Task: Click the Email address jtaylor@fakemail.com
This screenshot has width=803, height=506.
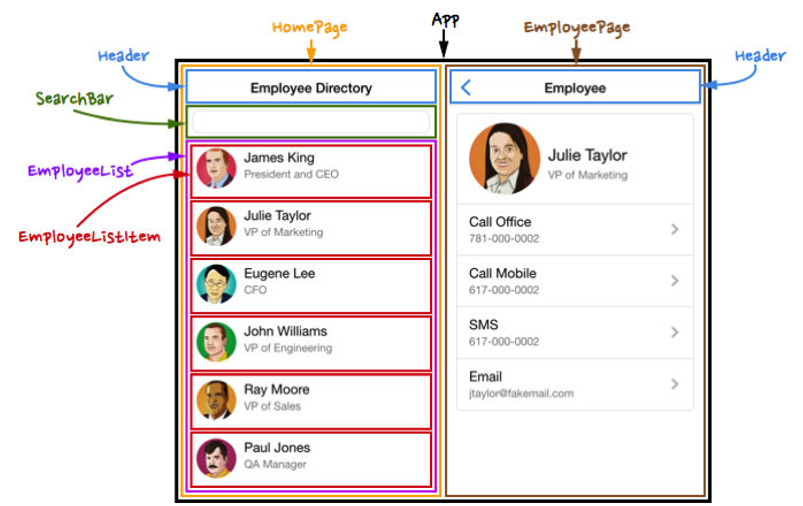Action: point(521,393)
